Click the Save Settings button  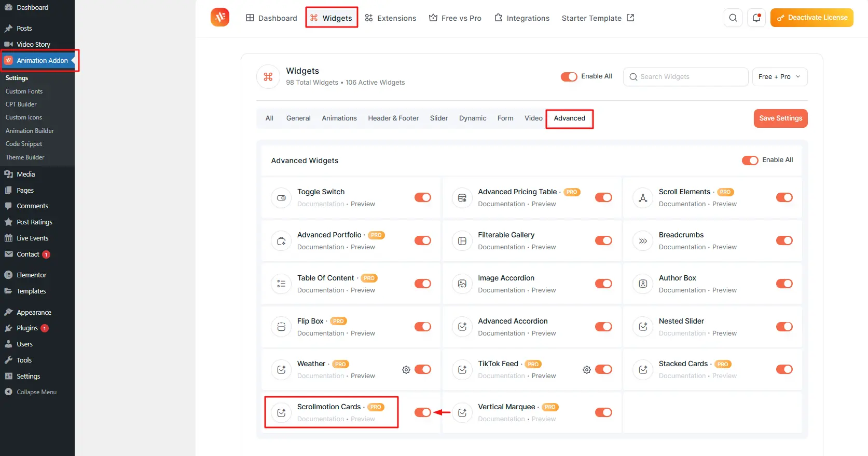pyautogui.click(x=780, y=118)
